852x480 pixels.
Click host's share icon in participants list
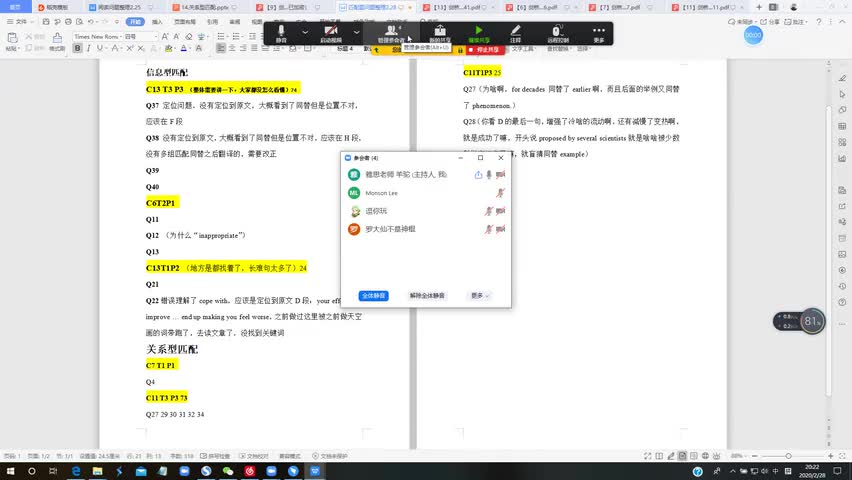pyautogui.click(x=478, y=174)
